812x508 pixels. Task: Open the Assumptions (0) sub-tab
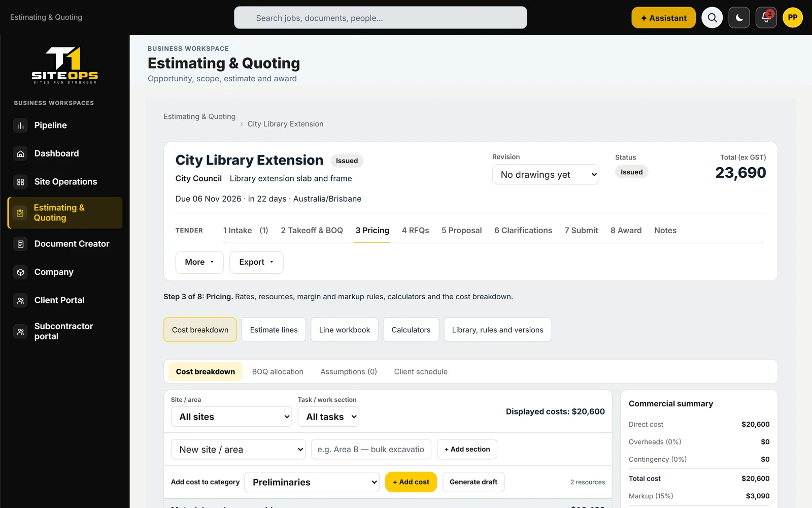[349, 372]
